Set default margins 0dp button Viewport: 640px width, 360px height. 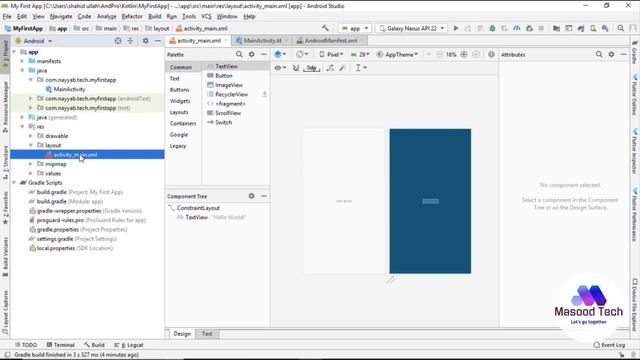[x=311, y=68]
